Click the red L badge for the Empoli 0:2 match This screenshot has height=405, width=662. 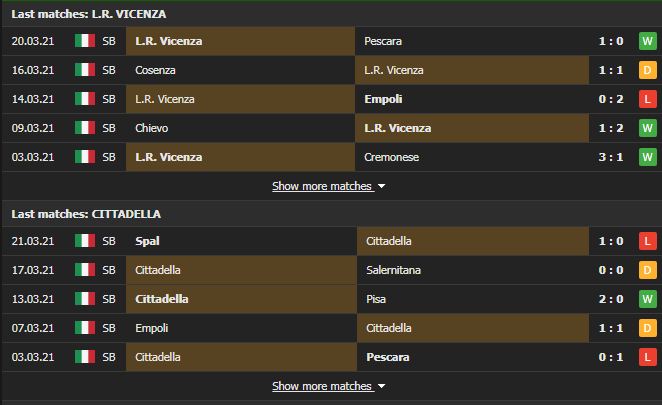(647, 99)
